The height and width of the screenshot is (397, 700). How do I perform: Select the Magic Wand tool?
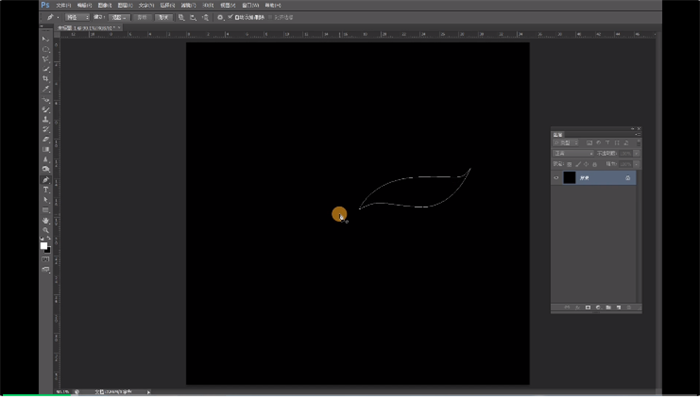click(46, 69)
